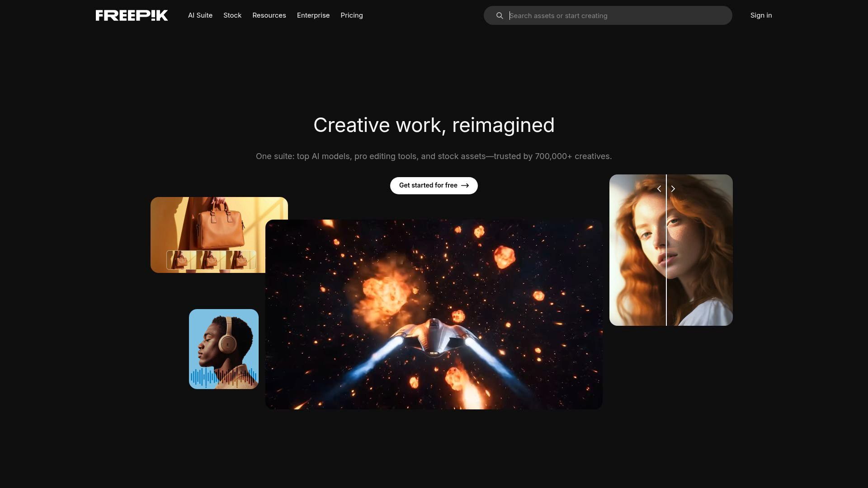868x488 pixels.
Task: Click the left chevron on portrait comparison
Action: (x=659, y=189)
